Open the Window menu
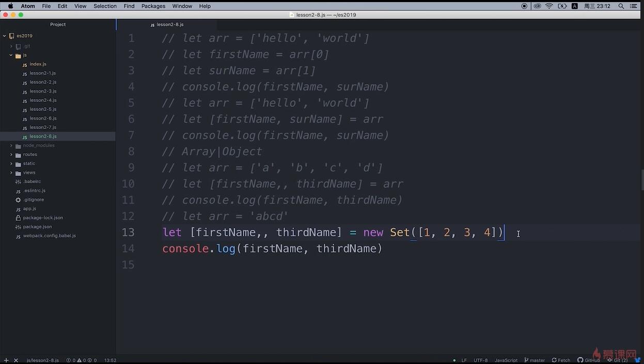644x364 pixels. click(182, 6)
